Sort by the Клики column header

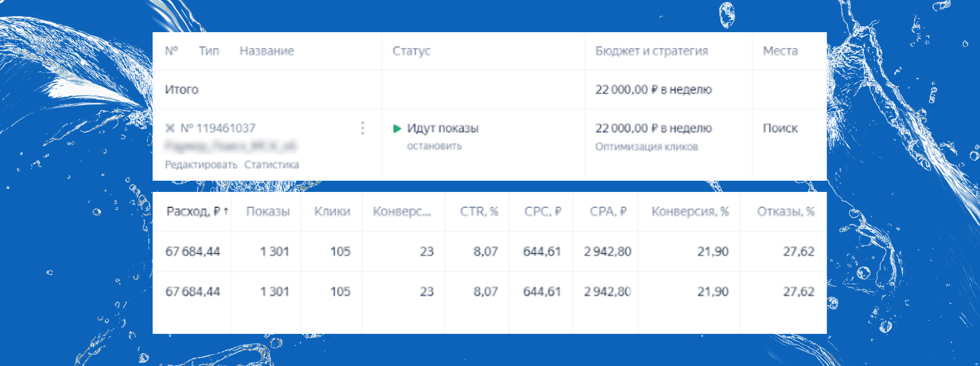point(332,211)
